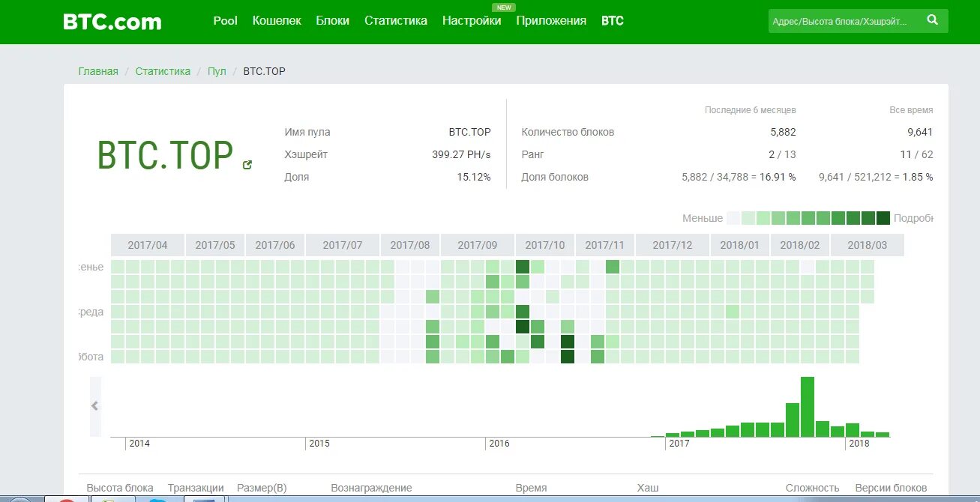980x502 pixels.
Task: Click the left arrow of the timeline chart
Action: click(94, 406)
